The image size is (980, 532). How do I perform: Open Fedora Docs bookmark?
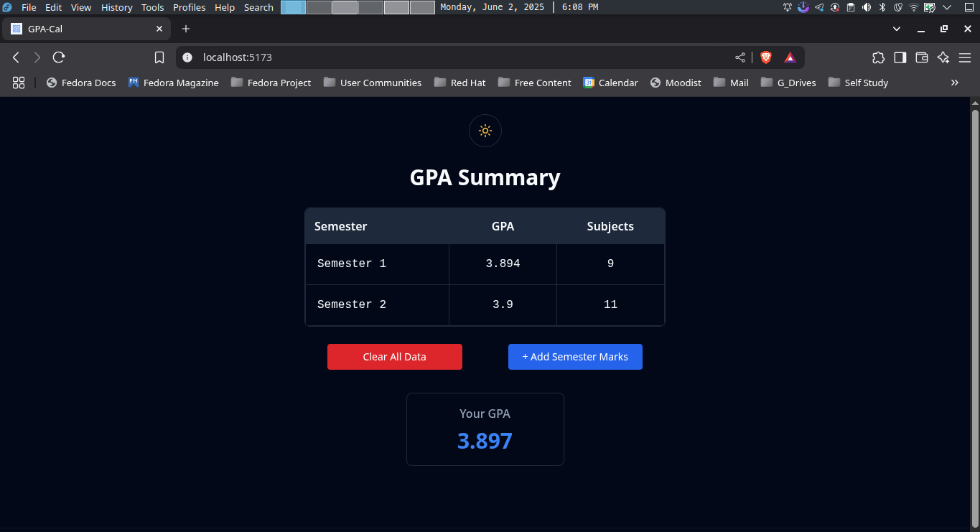click(81, 83)
